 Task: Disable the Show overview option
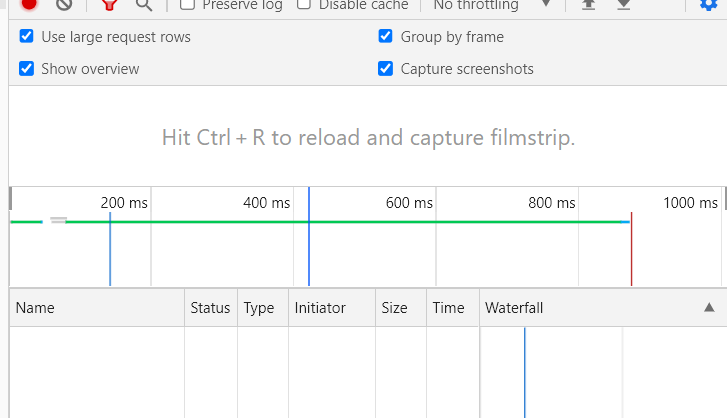(27, 69)
